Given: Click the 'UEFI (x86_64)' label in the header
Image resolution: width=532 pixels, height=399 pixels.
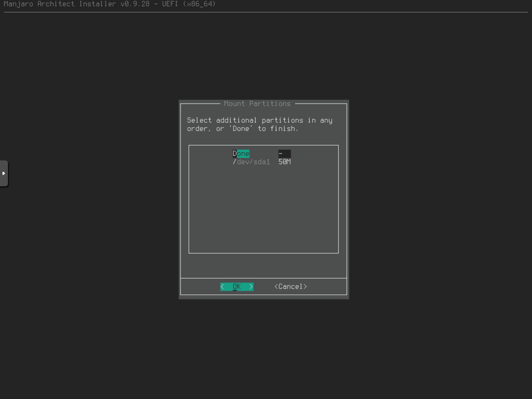Looking at the screenshot, I should click(189, 4).
